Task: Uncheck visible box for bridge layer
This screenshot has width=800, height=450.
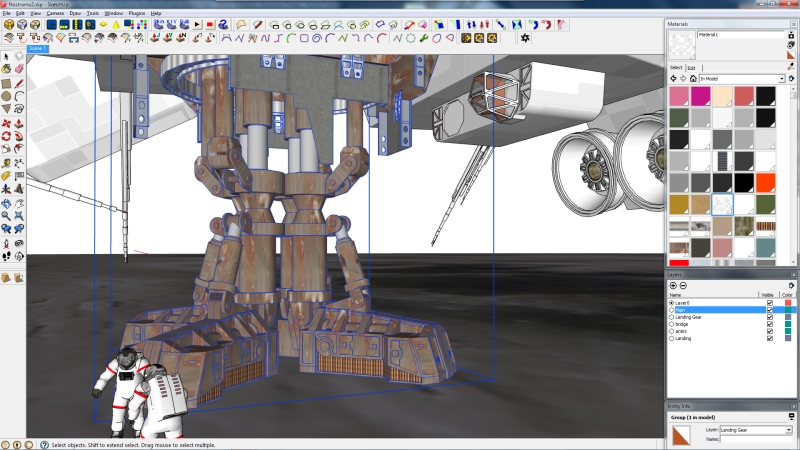Action: pos(768,324)
